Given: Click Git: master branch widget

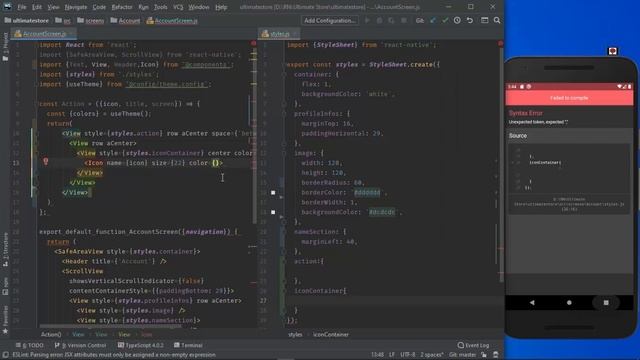Looking at the screenshot, I should (462, 355).
